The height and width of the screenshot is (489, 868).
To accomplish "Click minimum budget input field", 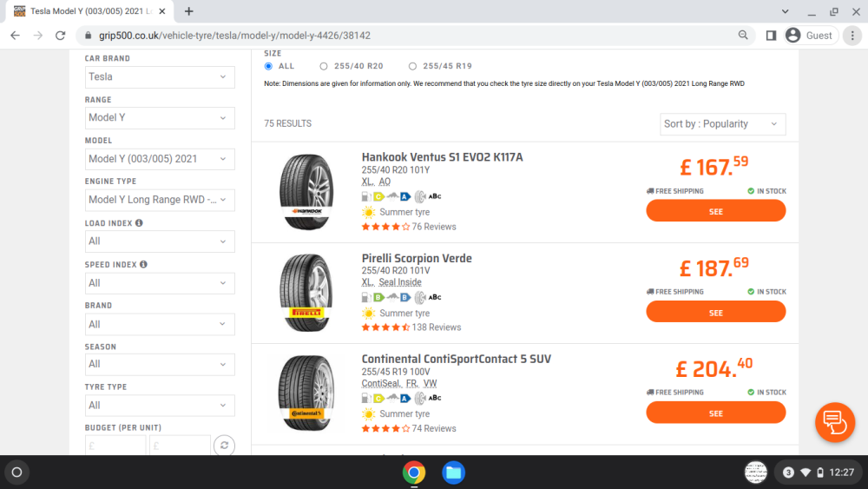I will (x=115, y=446).
